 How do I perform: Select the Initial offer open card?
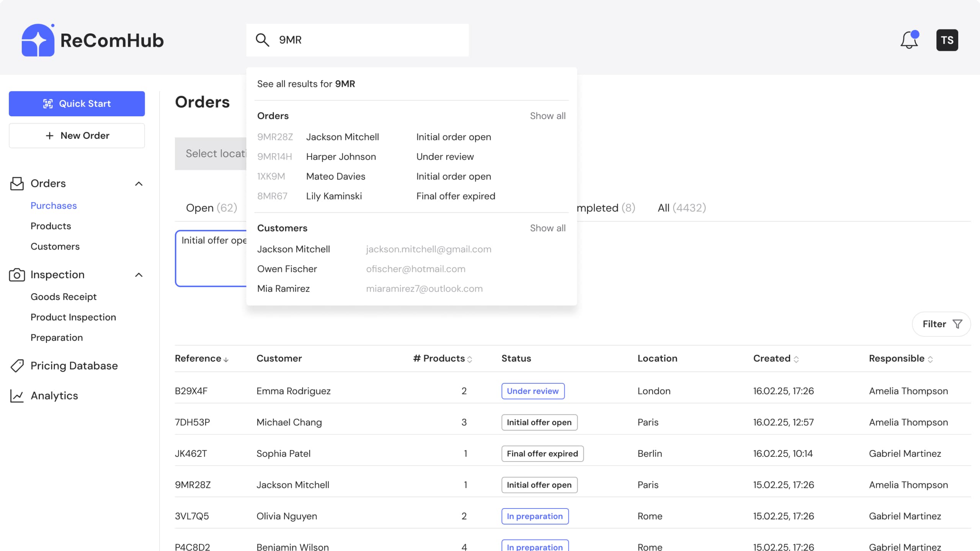click(211, 258)
